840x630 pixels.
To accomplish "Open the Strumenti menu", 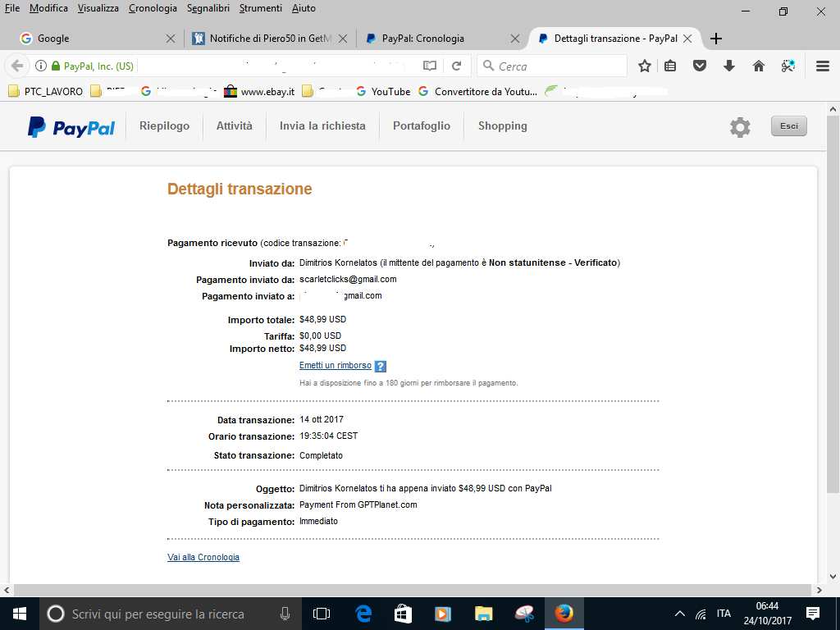I will click(260, 8).
